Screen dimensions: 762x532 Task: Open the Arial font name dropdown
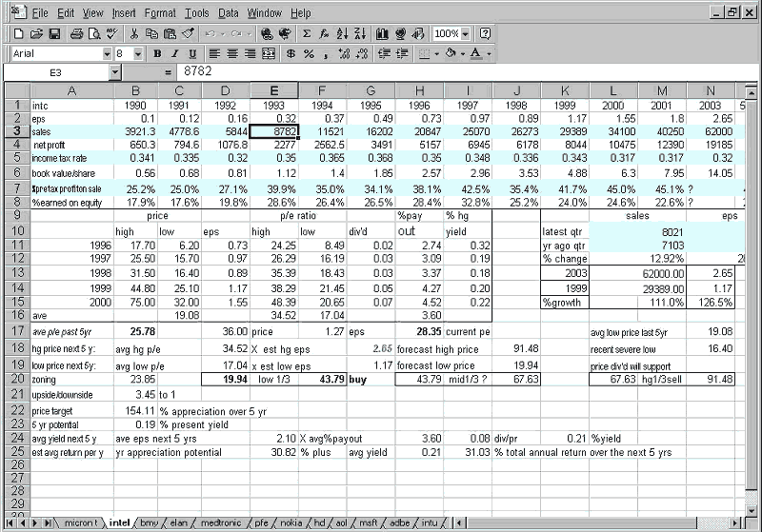tap(107, 54)
